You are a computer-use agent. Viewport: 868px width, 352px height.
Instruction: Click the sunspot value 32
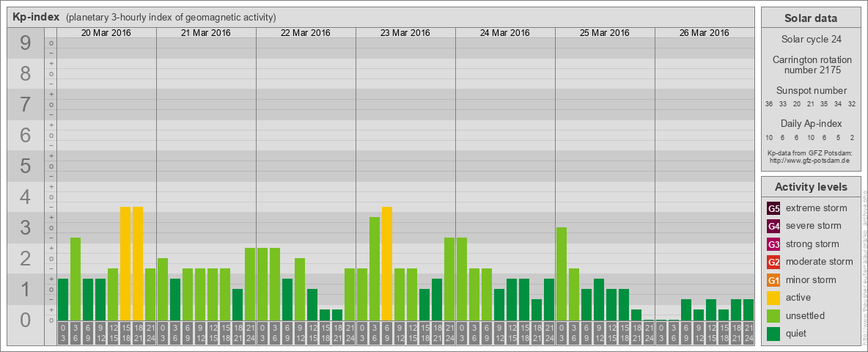click(852, 103)
